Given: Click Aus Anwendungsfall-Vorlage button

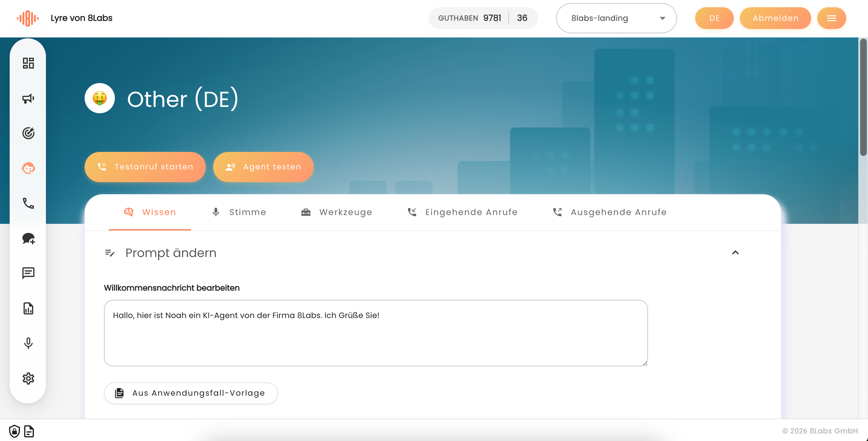Looking at the screenshot, I should (191, 393).
